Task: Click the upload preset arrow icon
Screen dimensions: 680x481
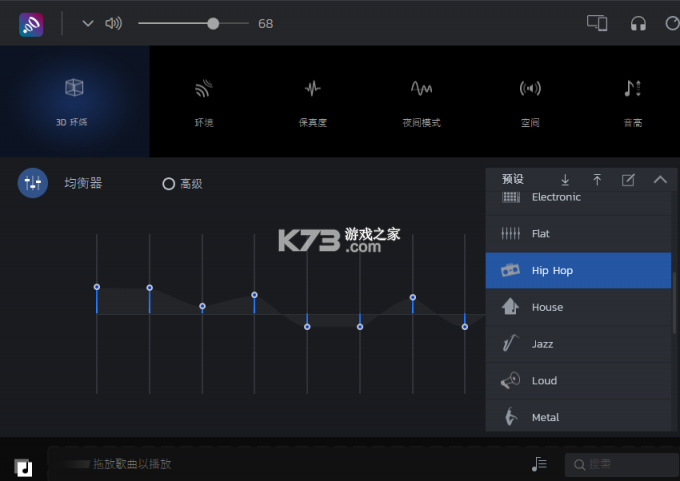Action: click(597, 180)
